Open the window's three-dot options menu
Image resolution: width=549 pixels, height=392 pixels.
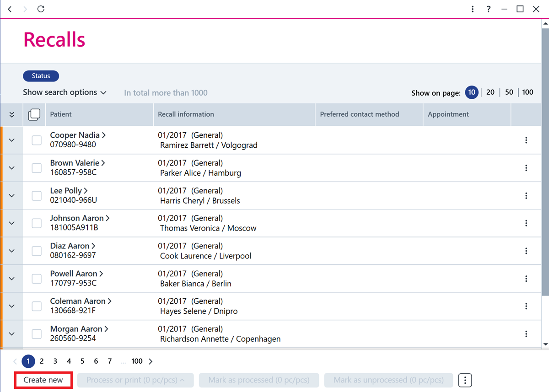[473, 9]
